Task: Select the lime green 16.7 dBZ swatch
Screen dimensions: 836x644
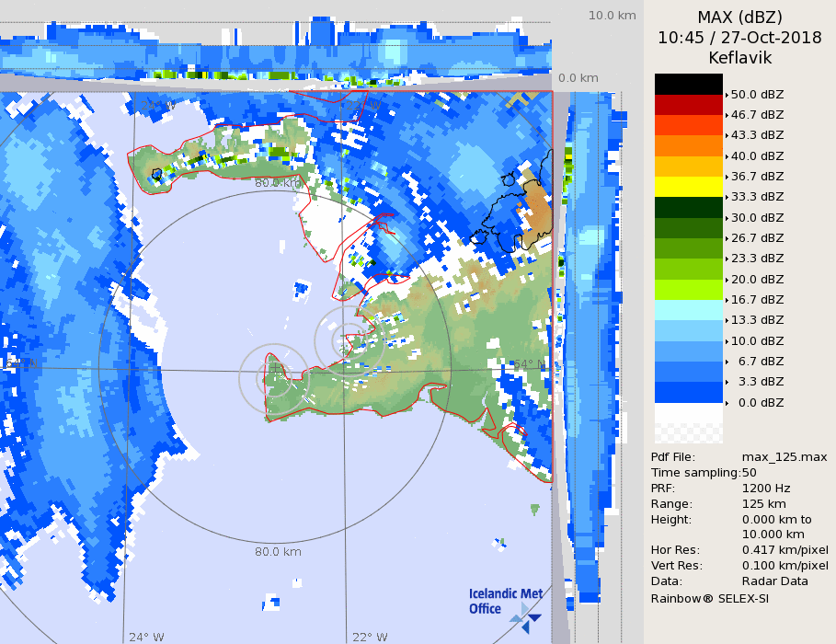Action: [x=689, y=289]
